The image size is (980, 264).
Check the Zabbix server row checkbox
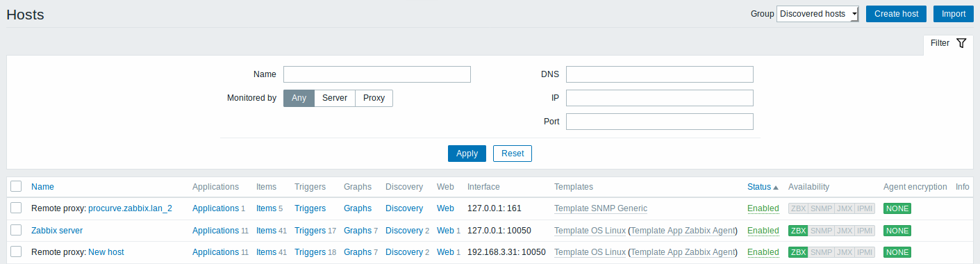click(16, 230)
